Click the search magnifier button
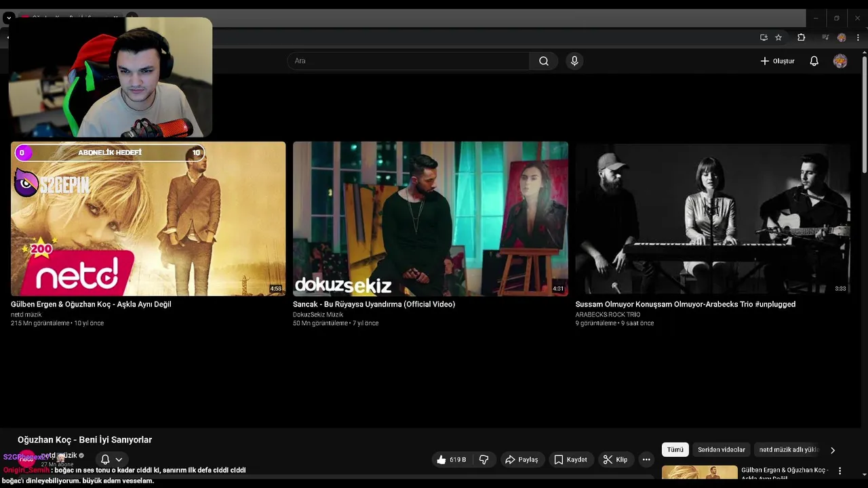The image size is (868, 488). [544, 61]
